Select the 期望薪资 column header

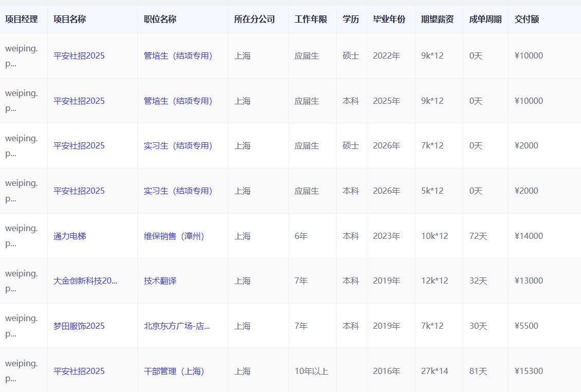[x=437, y=20]
